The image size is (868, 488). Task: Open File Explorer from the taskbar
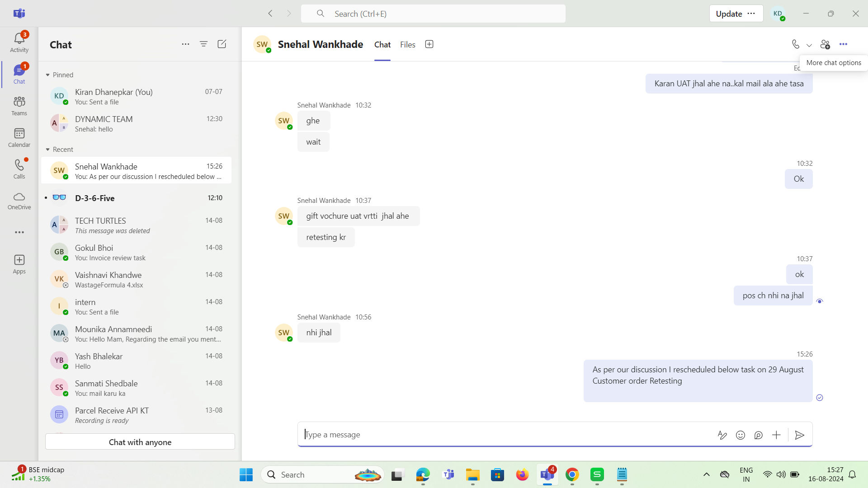pos(473,475)
